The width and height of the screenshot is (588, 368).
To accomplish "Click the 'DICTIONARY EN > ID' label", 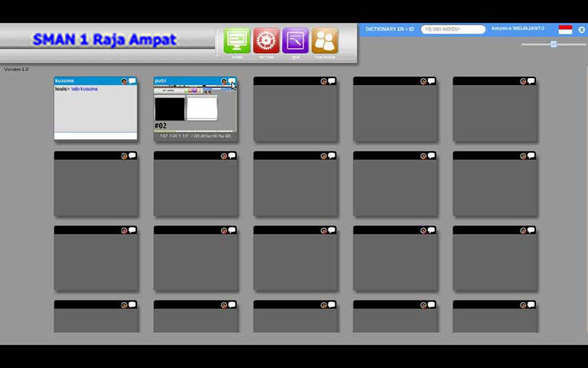I will click(390, 29).
